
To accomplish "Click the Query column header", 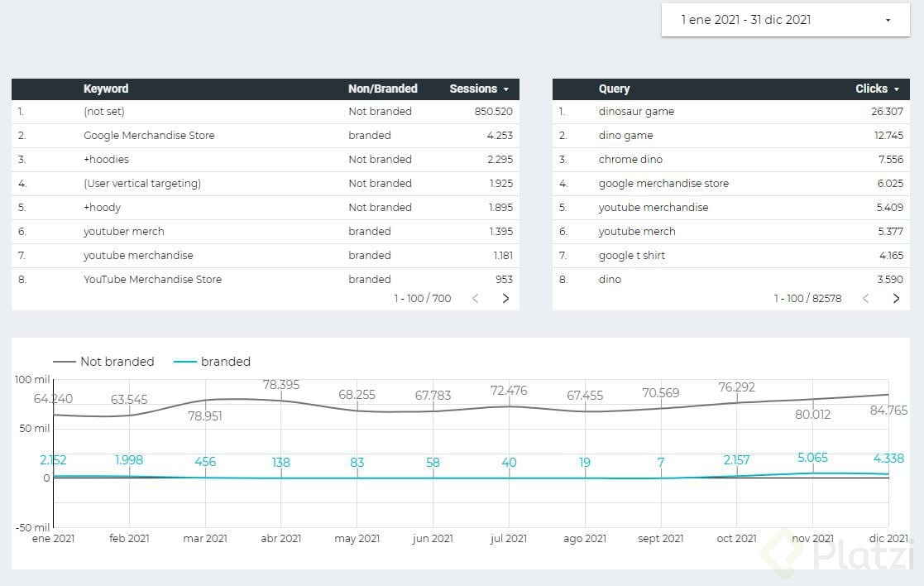I will (x=614, y=89).
